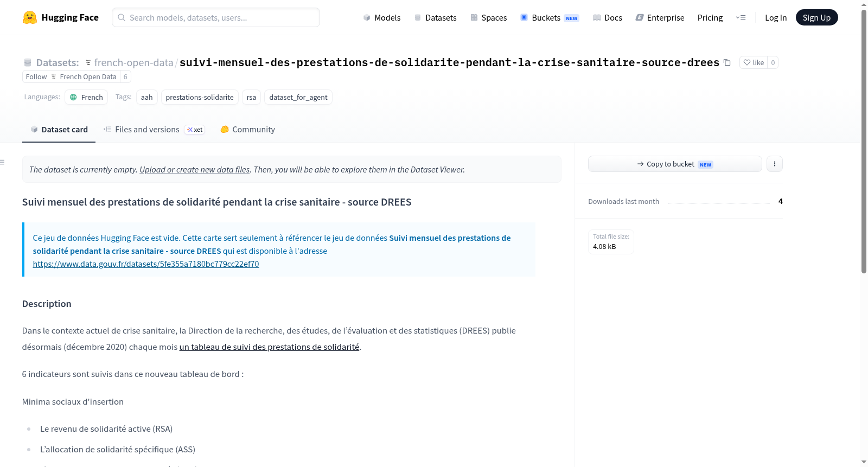Click the Hugging Face logo icon
Screen dimensions: 868x467
pos(30,17)
